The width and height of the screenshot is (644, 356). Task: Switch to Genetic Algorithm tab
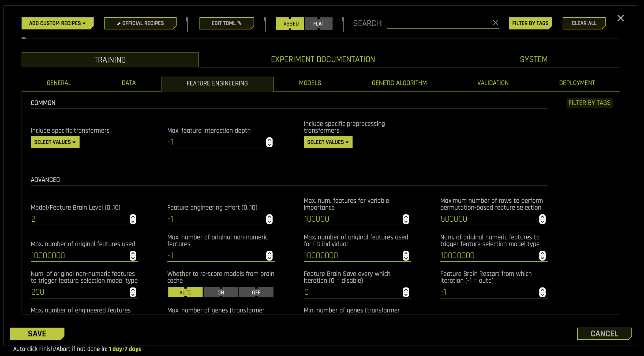click(x=399, y=83)
